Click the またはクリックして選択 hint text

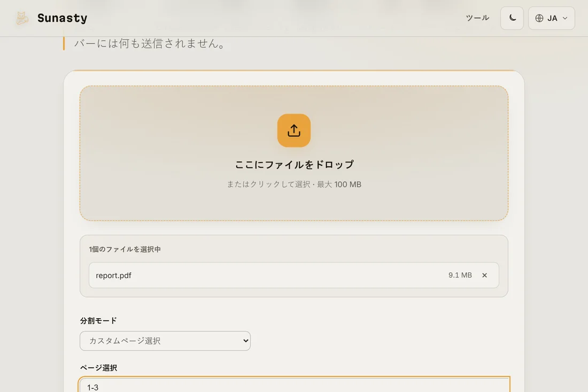coord(268,184)
